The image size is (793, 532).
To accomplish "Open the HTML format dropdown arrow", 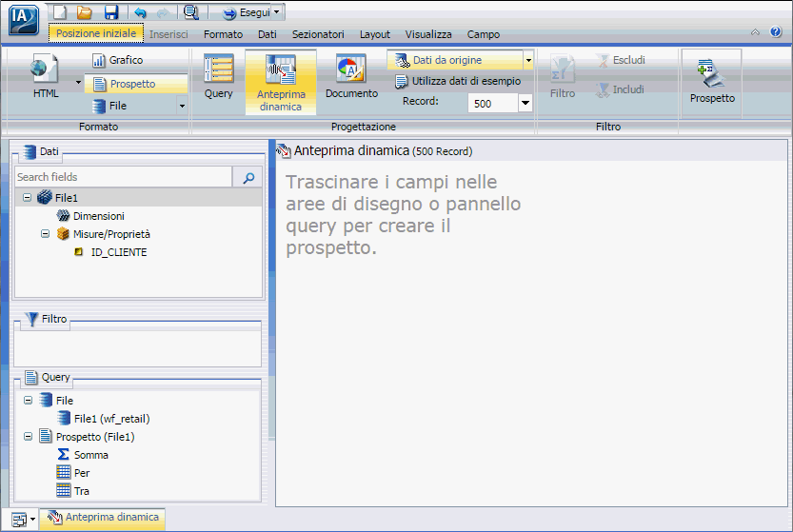I will click(78, 82).
